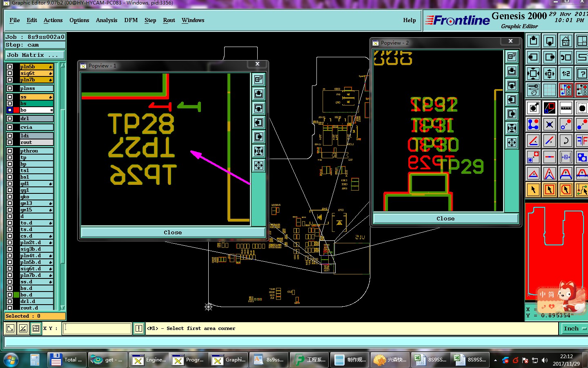This screenshot has width=588, height=368.
Task: Open the Inch units selector
Action: click(x=573, y=328)
